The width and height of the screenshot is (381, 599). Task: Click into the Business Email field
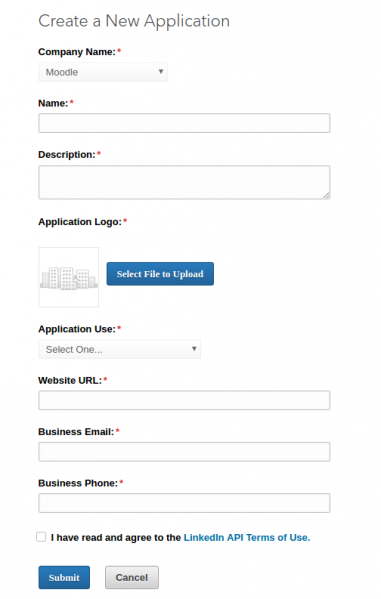coord(184,452)
